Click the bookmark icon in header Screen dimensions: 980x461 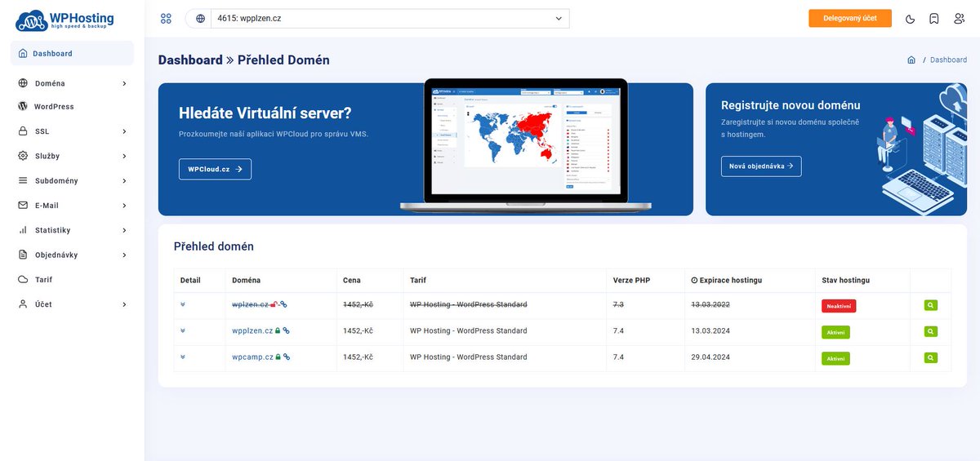point(934,18)
